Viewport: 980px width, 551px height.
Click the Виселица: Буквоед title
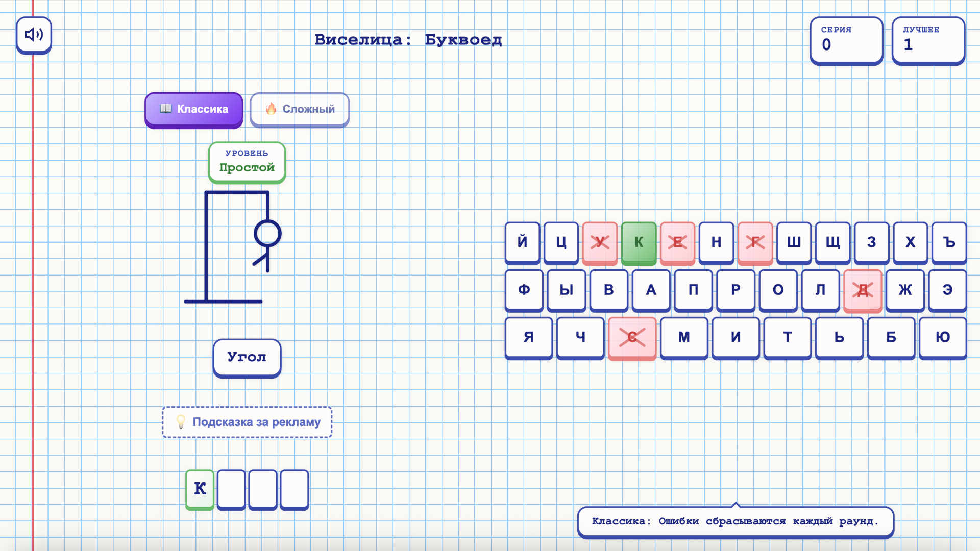click(408, 40)
